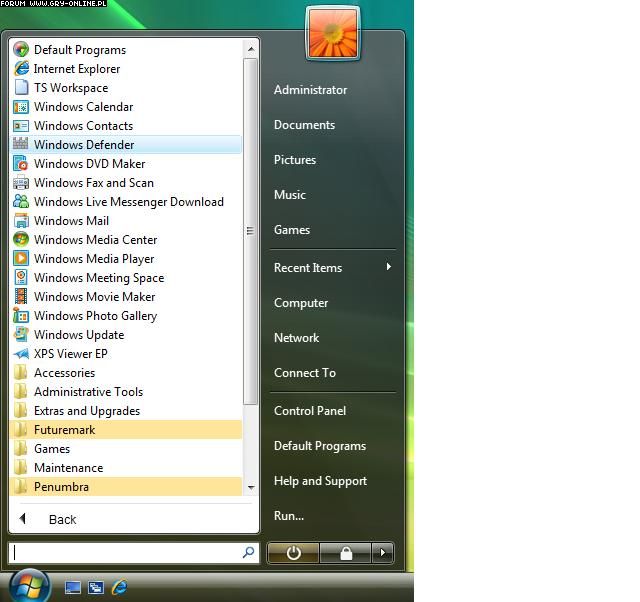Open the Documents folder link
Image resolution: width=640 pixels, height=602 pixels.
coord(304,125)
